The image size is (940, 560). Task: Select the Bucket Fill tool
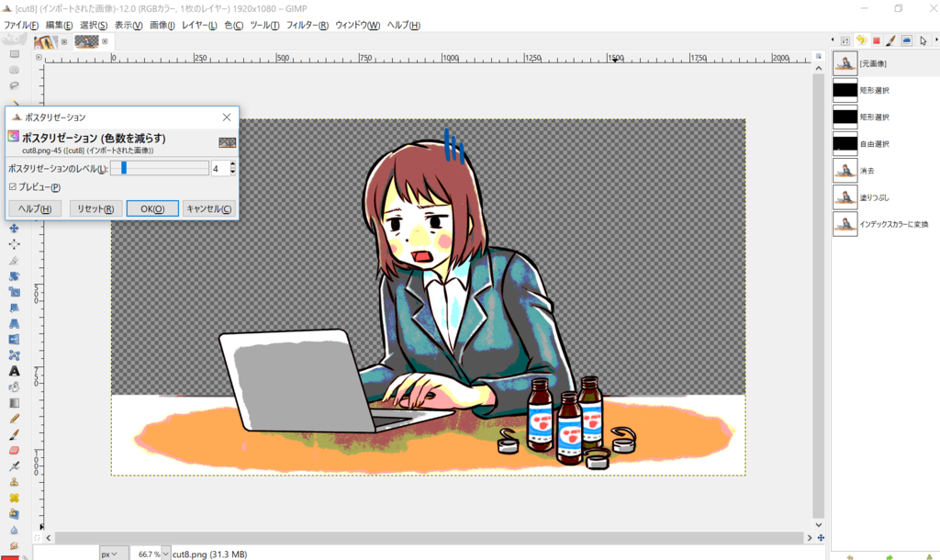tap(15, 387)
